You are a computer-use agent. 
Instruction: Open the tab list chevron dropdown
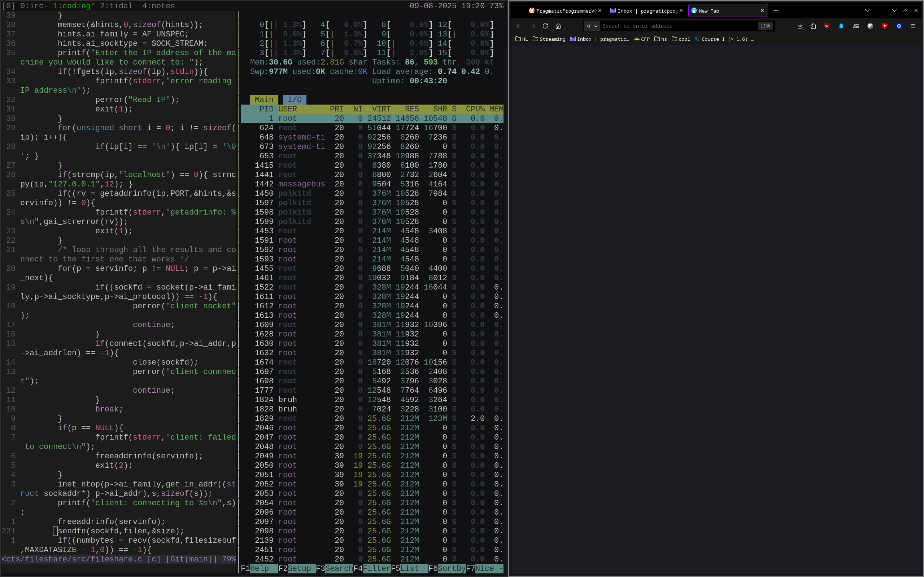[867, 10]
